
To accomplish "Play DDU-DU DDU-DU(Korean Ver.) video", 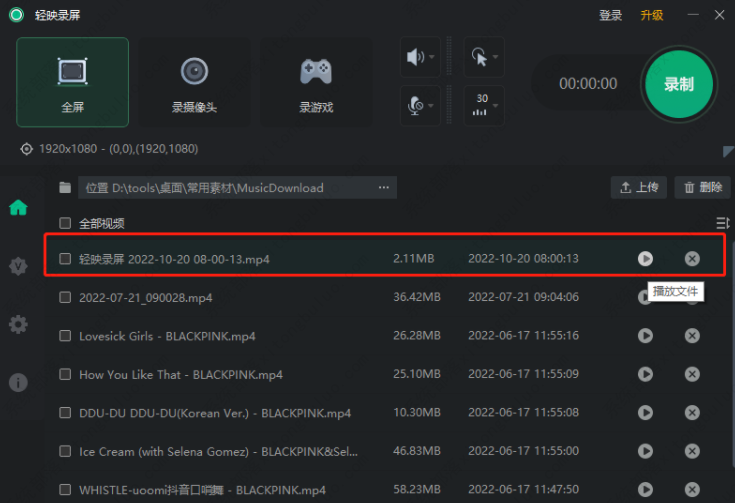I will 645,413.
